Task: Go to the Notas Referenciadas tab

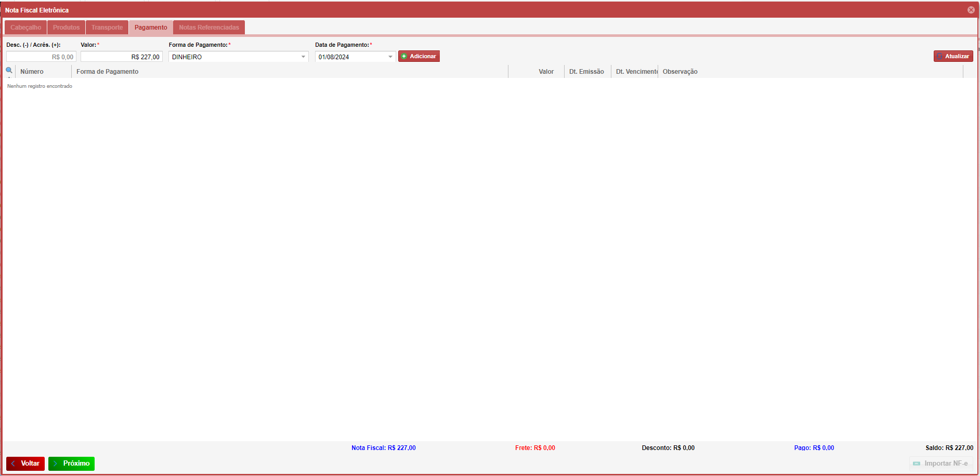Action: pyautogui.click(x=209, y=28)
